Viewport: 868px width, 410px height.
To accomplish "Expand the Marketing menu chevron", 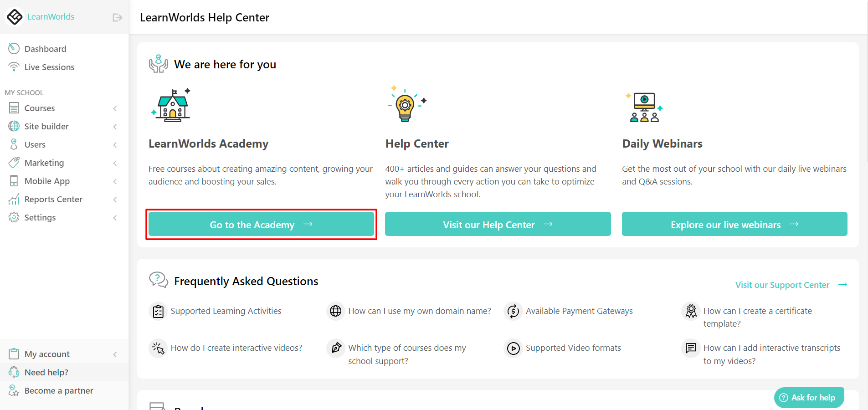I will [115, 163].
